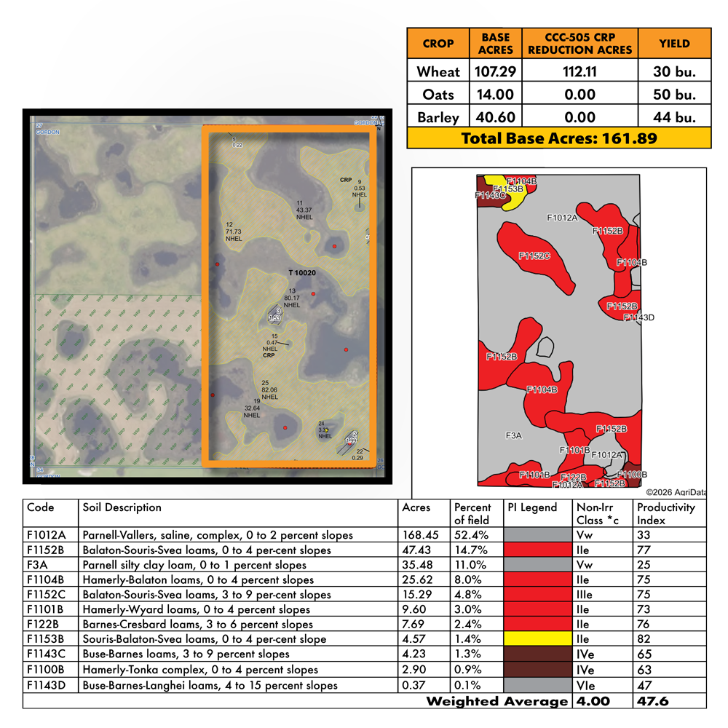Click the BASE ACRES column header
This screenshot has height=728, width=728.
[x=495, y=43]
